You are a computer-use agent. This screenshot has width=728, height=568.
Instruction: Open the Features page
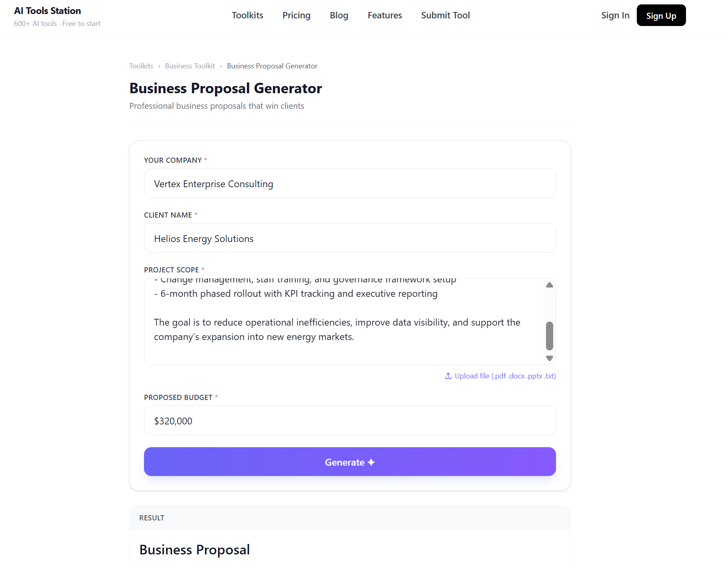384,15
